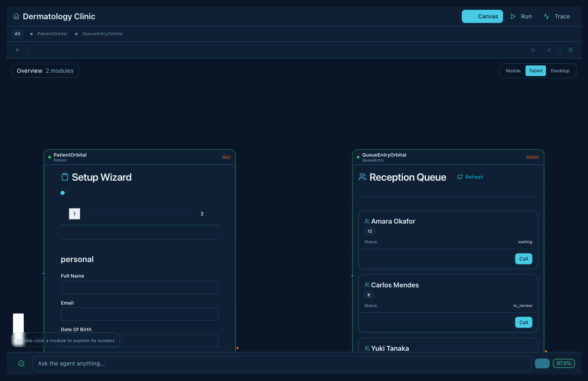
Task: Click the canvas zoom-in plus control
Action: [x=18, y=319]
